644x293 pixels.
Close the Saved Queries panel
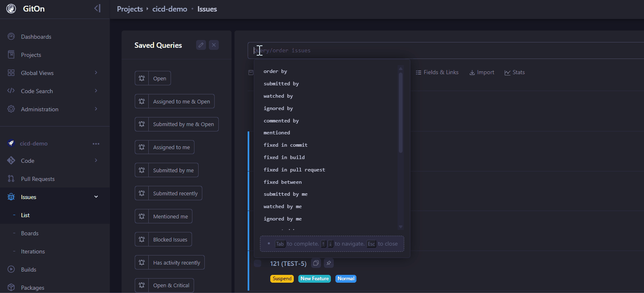(x=213, y=45)
